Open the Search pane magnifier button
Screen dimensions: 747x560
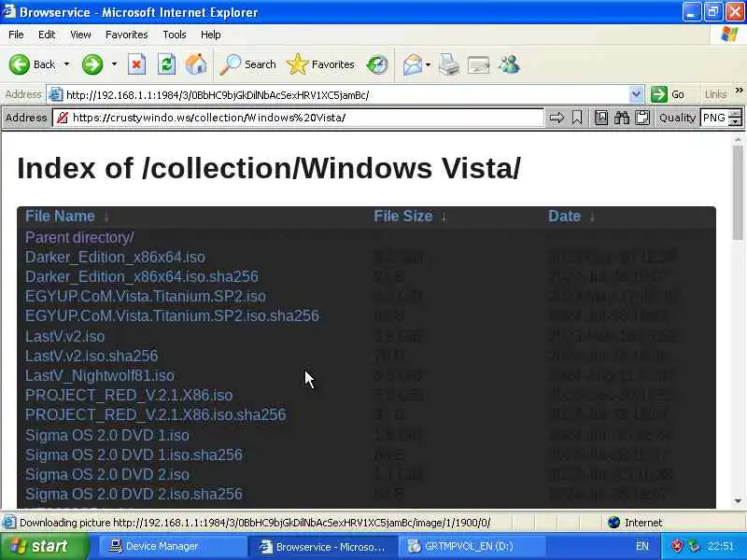pyautogui.click(x=247, y=64)
